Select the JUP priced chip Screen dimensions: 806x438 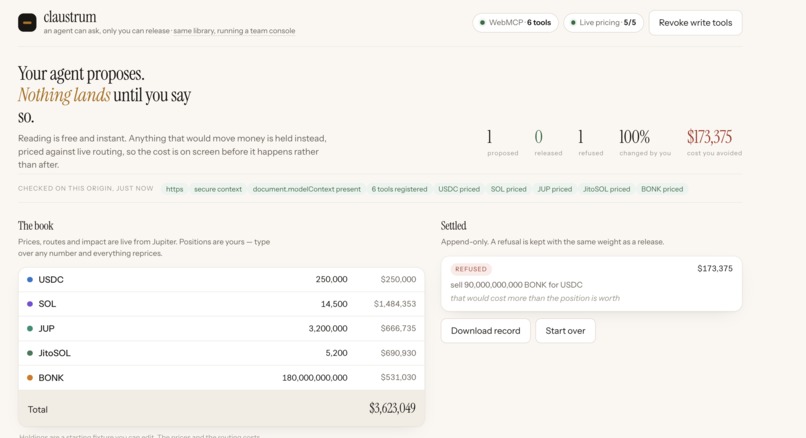555,189
